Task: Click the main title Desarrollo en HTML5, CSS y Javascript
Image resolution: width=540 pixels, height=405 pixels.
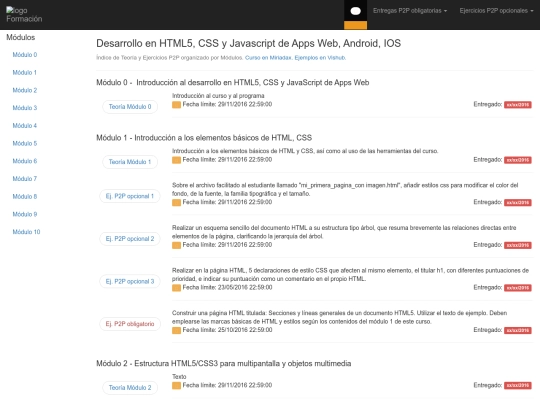Action: 248,43
